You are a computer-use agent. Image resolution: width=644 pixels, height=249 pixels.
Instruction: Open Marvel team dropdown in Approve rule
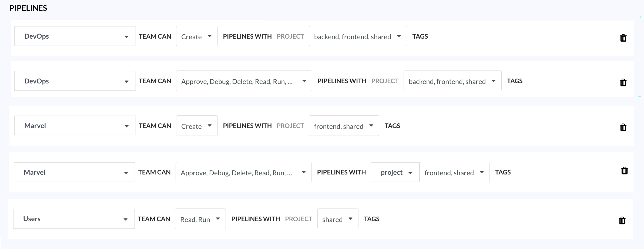point(74,172)
